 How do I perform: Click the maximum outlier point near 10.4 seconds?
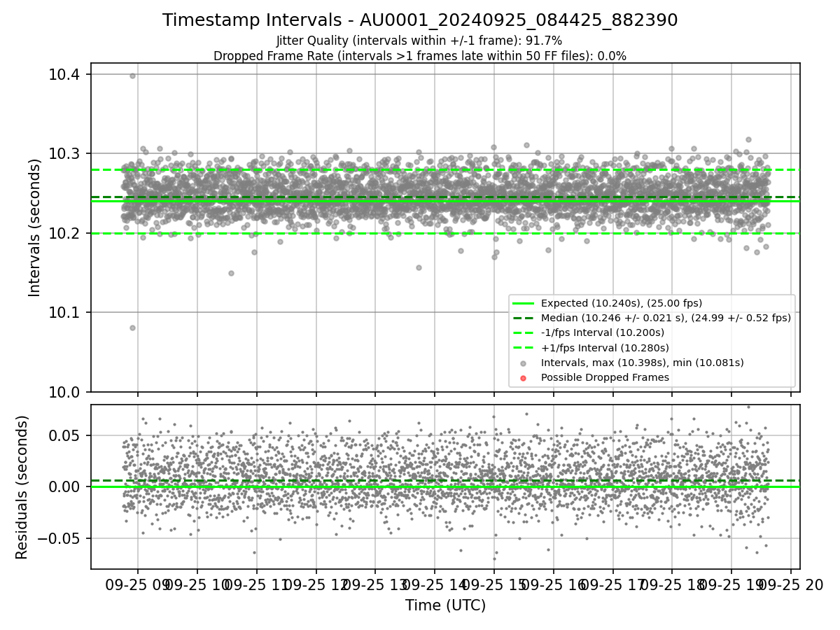coord(132,76)
